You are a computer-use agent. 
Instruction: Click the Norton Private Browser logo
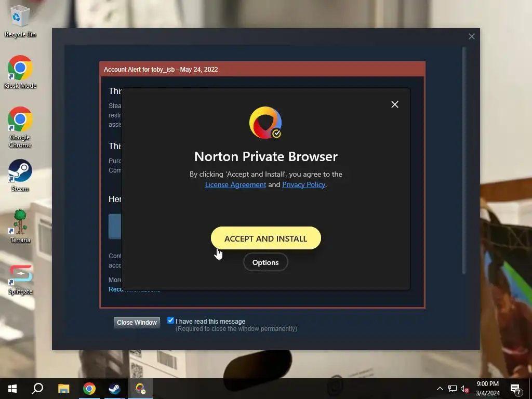click(x=265, y=123)
